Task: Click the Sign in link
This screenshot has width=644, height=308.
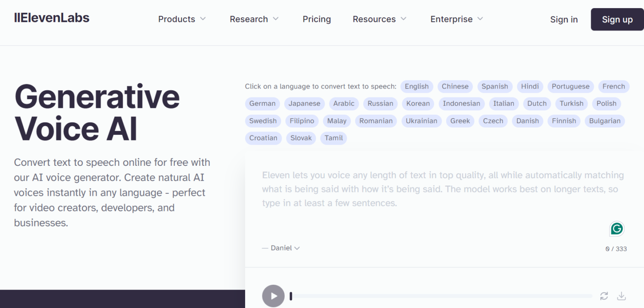Action: point(564,20)
